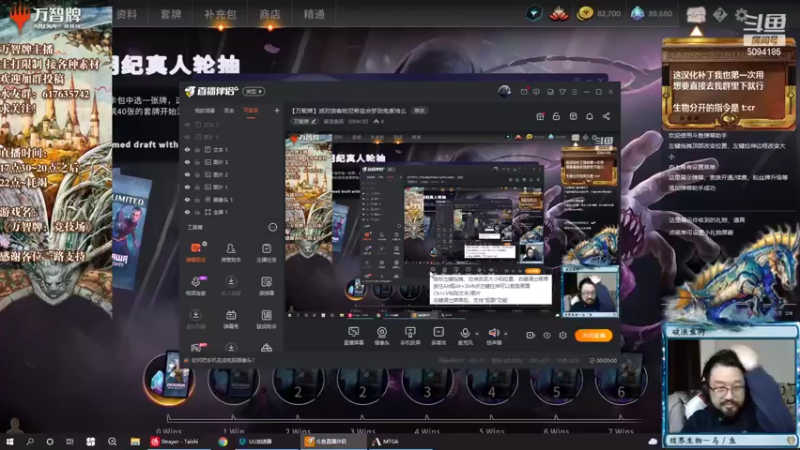Hide the 全屏 1 source

coord(187,212)
